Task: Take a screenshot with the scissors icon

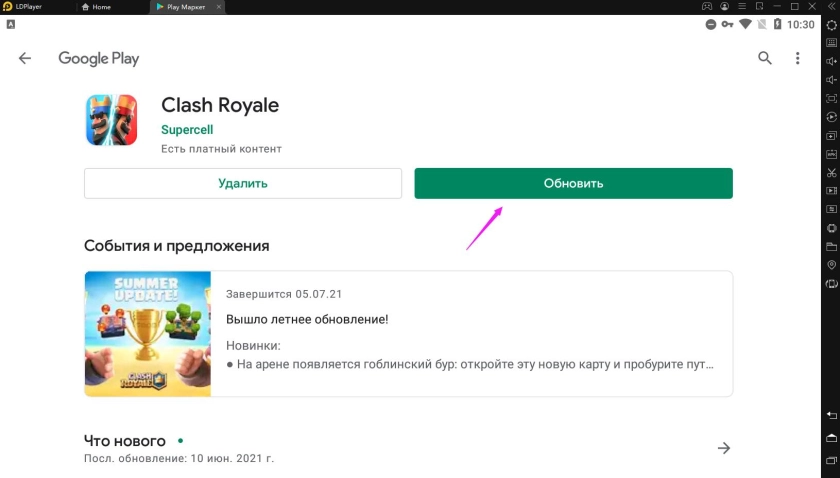Action: (x=831, y=173)
